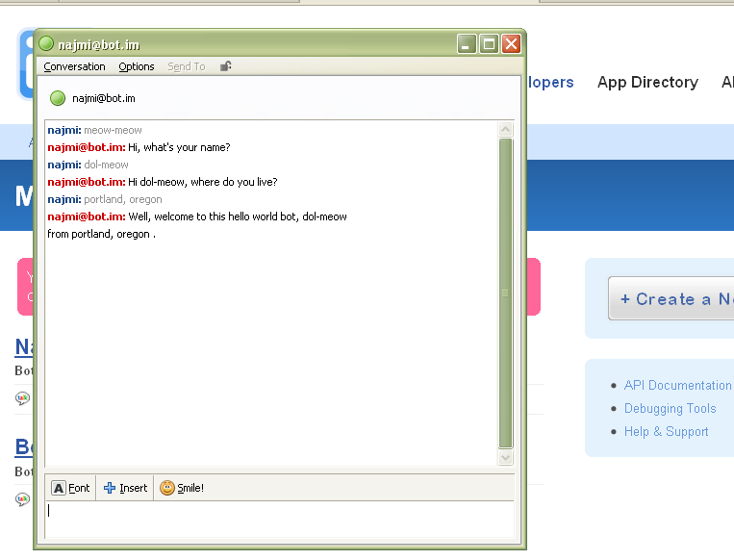Minimize the najmi@bot.im chat window
The width and height of the screenshot is (734, 560).
[x=467, y=44]
